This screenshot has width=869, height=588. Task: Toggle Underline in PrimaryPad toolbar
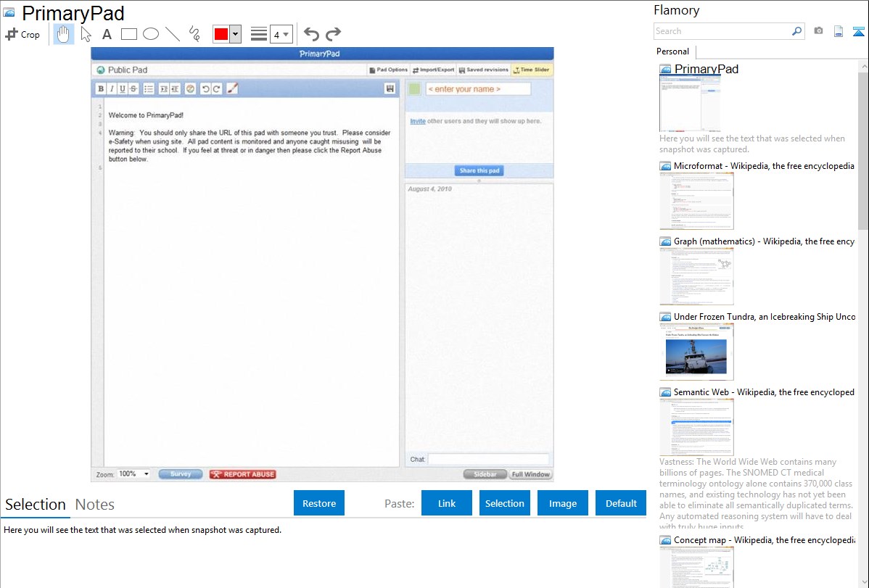coord(123,88)
